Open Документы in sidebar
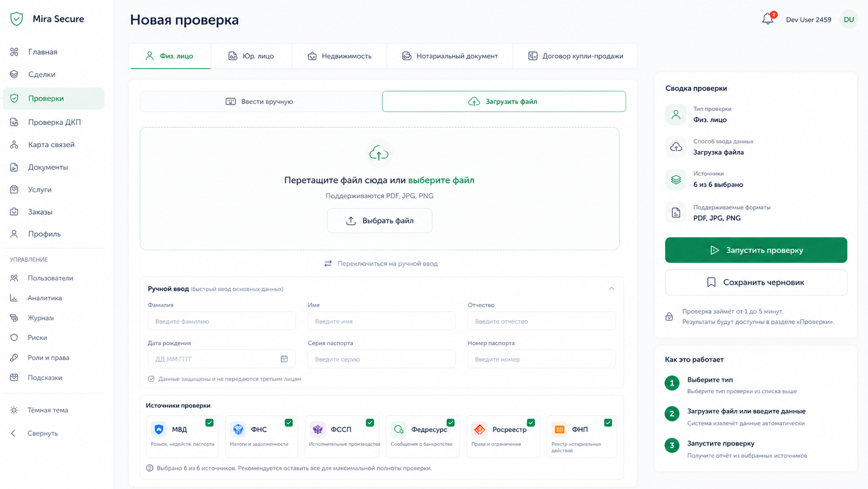The height and width of the screenshot is (489, 868). point(53,167)
